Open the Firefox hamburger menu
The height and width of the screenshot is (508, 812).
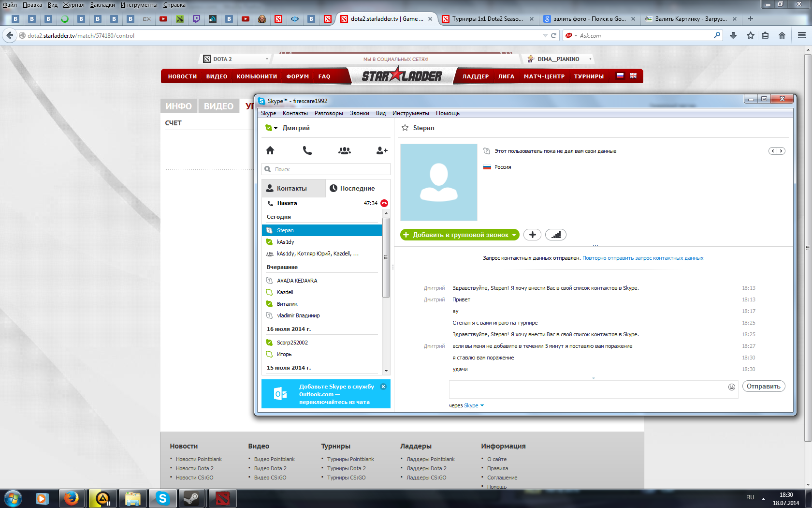point(802,35)
